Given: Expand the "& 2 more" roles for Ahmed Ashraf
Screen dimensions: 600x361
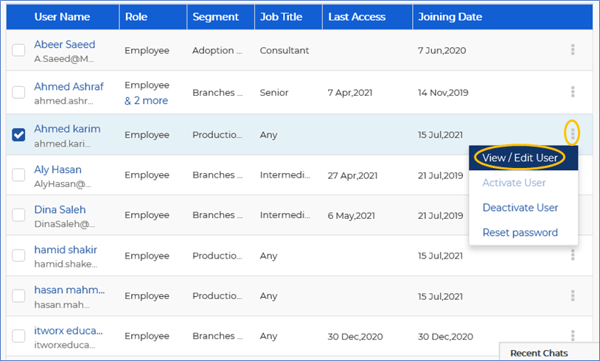Looking at the screenshot, I should [146, 101].
